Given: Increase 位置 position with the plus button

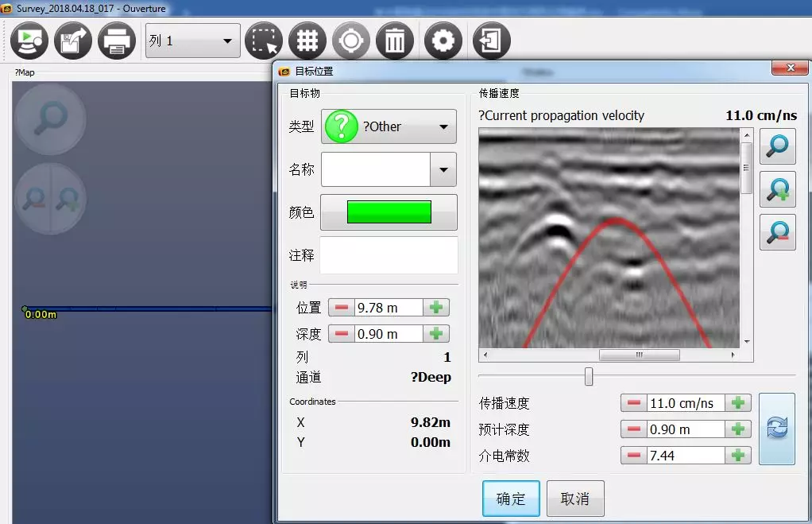Looking at the screenshot, I should pyautogui.click(x=436, y=308).
